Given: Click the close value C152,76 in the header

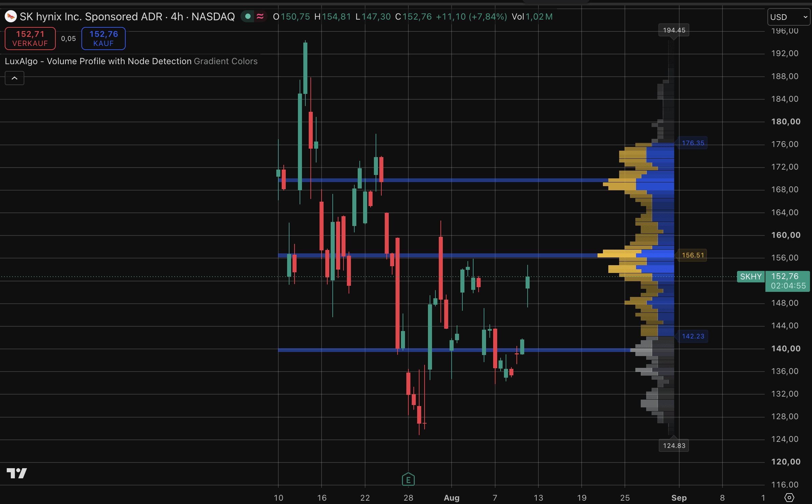Looking at the screenshot, I should coord(413,17).
